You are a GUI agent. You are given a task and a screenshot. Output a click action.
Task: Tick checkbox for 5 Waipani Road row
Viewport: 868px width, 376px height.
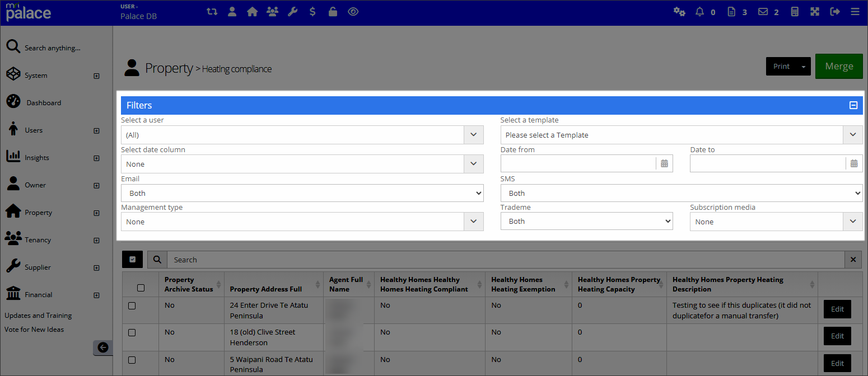click(x=132, y=360)
